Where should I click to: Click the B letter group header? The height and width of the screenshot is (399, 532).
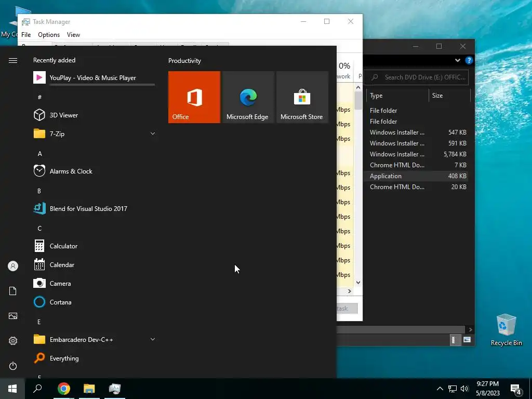[39, 191]
